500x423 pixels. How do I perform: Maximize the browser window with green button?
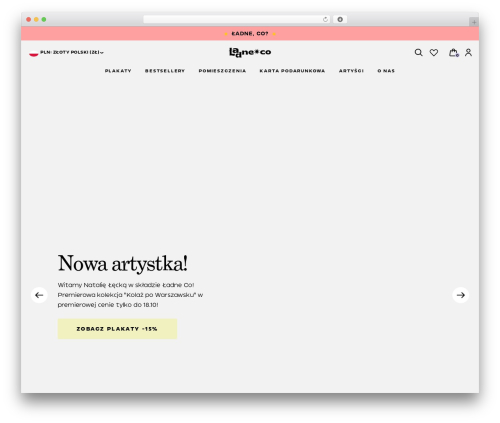pos(44,20)
